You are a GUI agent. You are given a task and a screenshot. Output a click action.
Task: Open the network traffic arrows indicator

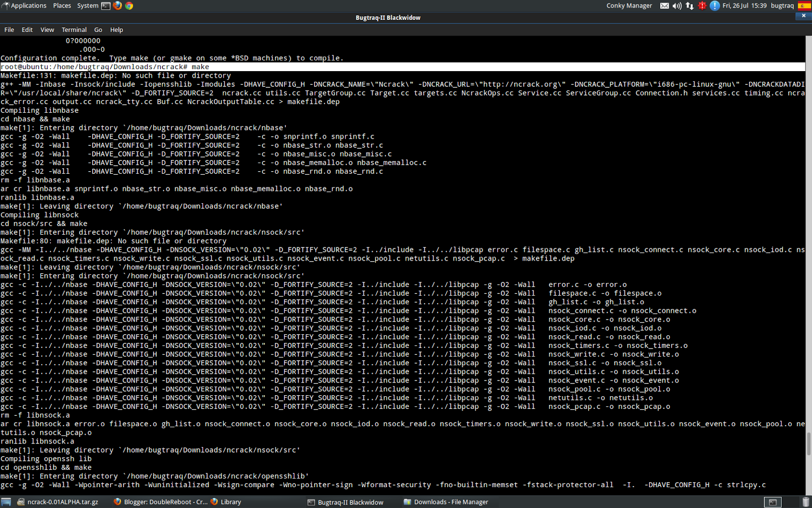point(689,6)
